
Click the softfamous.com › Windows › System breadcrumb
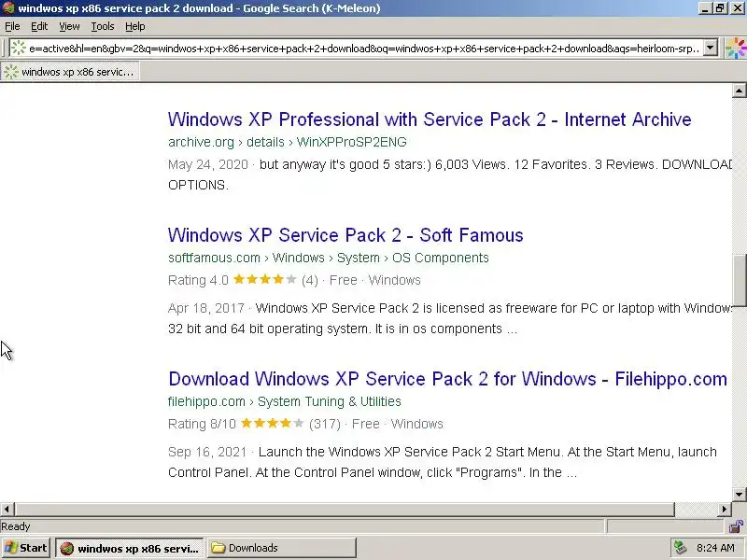[x=329, y=258]
